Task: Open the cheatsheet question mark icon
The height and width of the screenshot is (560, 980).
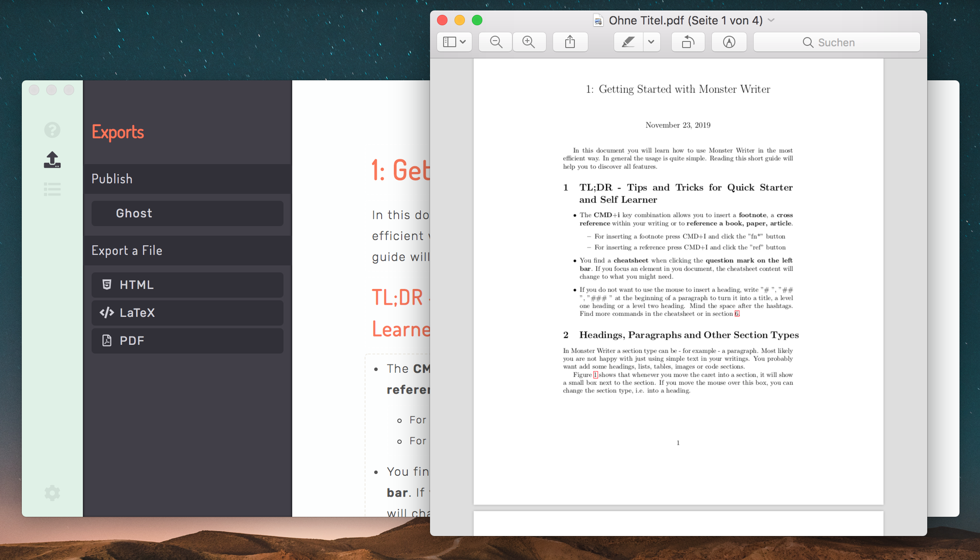Action: tap(52, 130)
